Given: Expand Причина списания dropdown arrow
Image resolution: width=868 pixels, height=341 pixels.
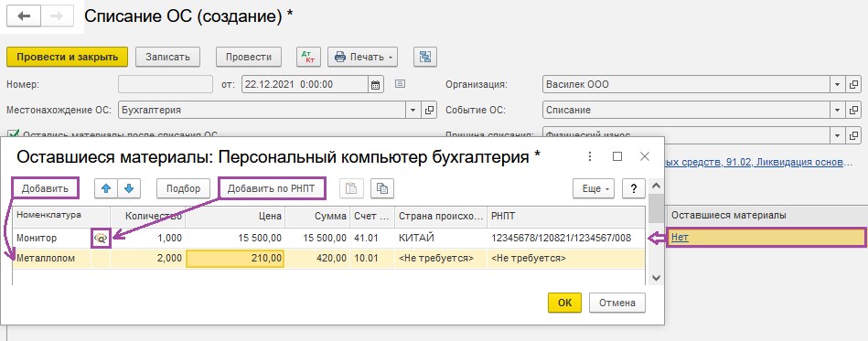Looking at the screenshot, I should click(837, 134).
